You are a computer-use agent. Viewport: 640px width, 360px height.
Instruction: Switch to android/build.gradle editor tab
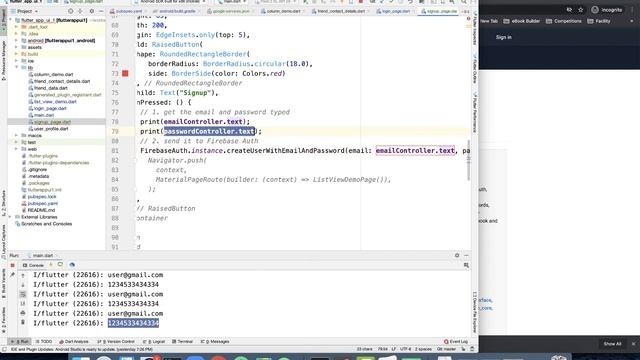point(177,11)
